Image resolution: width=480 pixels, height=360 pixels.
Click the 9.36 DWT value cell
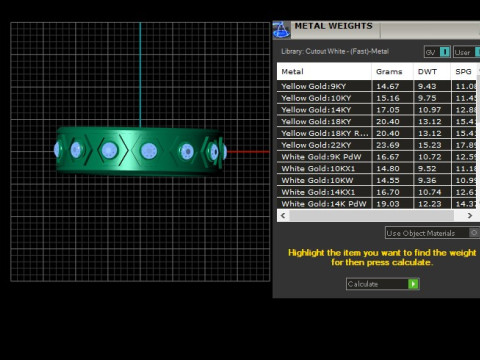point(432,180)
